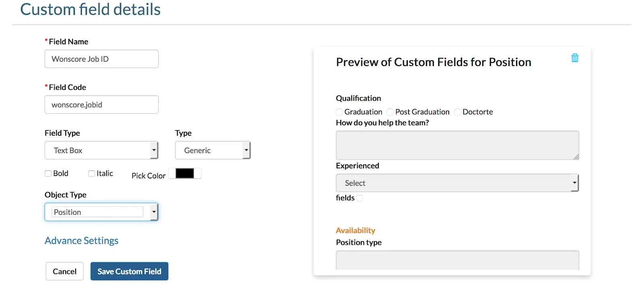Enable the Italic checkbox
The width and height of the screenshot is (644, 290).
pos(92,174)
